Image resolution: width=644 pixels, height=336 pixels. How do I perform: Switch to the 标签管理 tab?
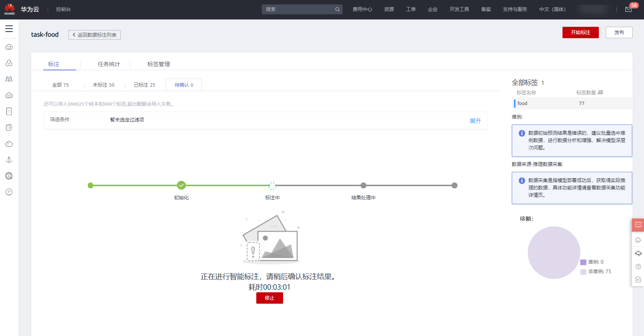pos(159,64)
